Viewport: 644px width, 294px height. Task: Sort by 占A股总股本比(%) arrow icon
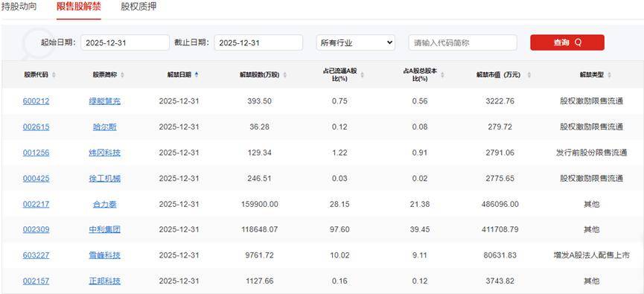click(442, 74)
